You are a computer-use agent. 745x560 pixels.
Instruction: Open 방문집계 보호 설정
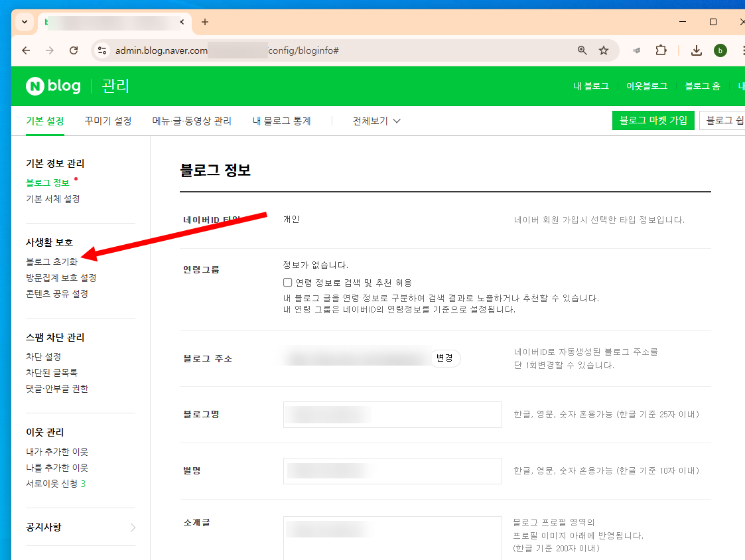[x=61, y=277]
